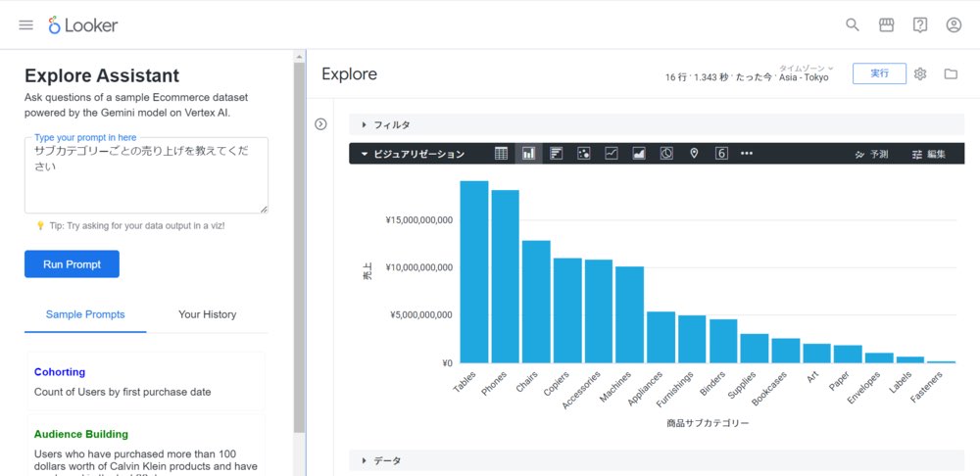
Task: Click 'Count of Users by first purchase date'
Action: [122, 393]
